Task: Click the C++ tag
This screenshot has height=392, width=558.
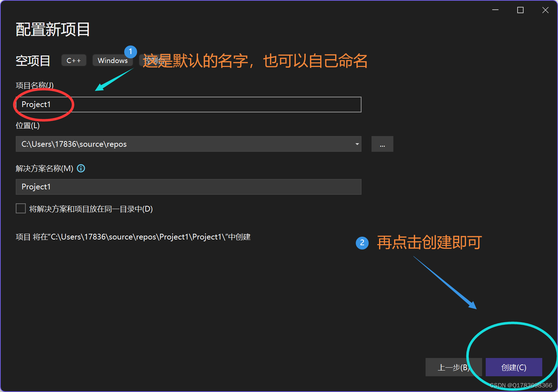Action: [x=74, y=61]
